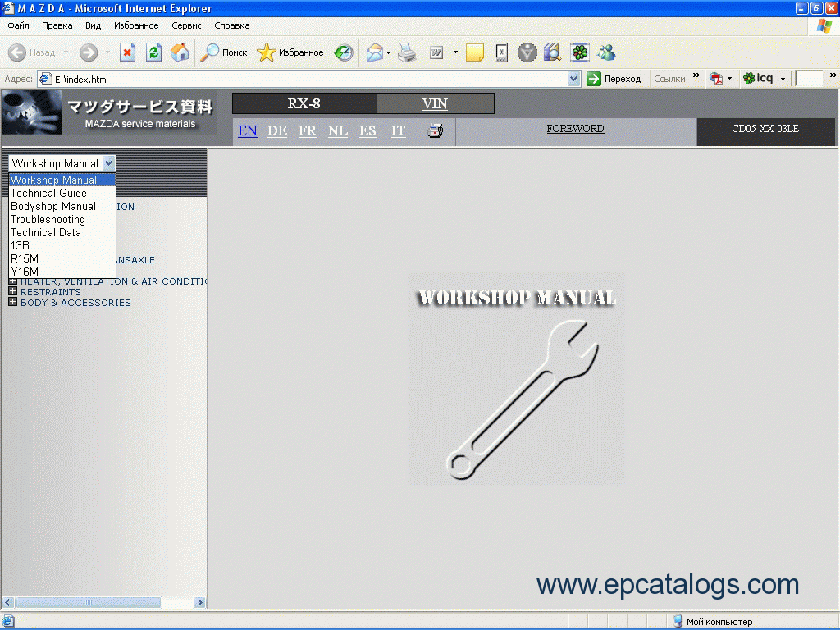This screenshot has height=630, width=840.
Task: Open the RESTRAINTS section link
Action: pyautogui.click(x=50, y=292)
